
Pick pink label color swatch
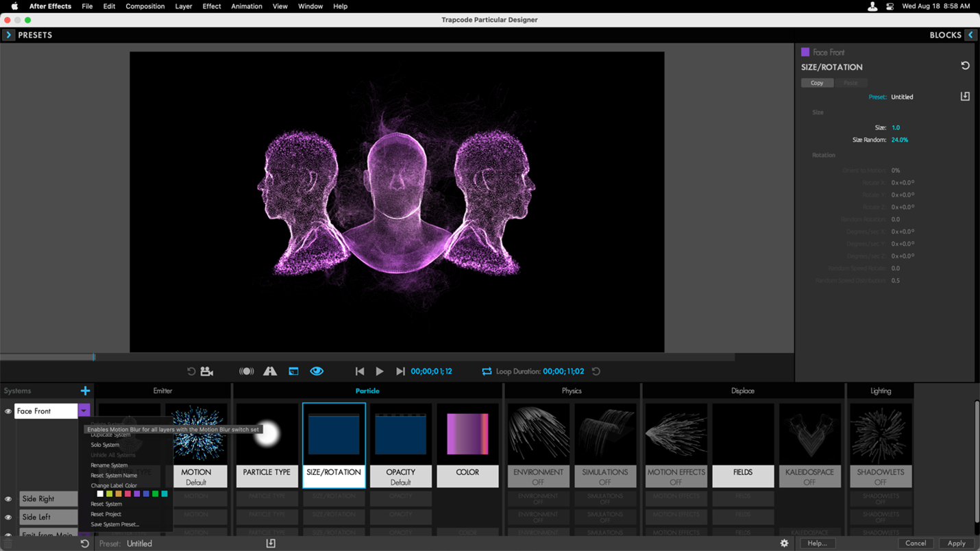pyautogui.click(x=127, y=494)
